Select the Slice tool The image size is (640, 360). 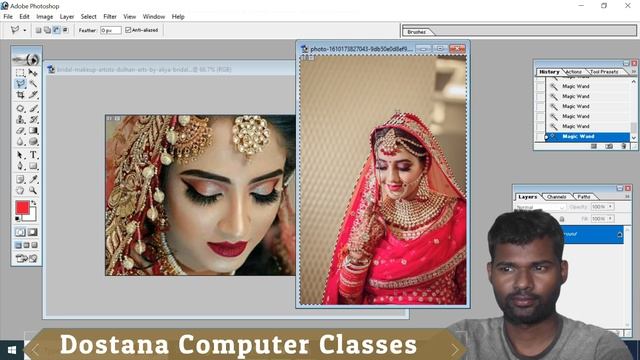pyautogui.click(x=33, y=95)
